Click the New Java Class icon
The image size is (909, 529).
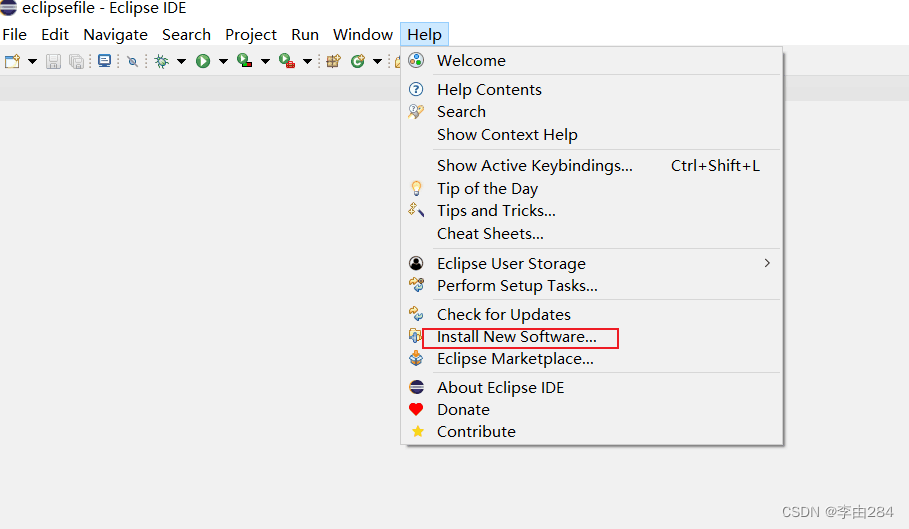pyautogui.click(x=358, y=61)
